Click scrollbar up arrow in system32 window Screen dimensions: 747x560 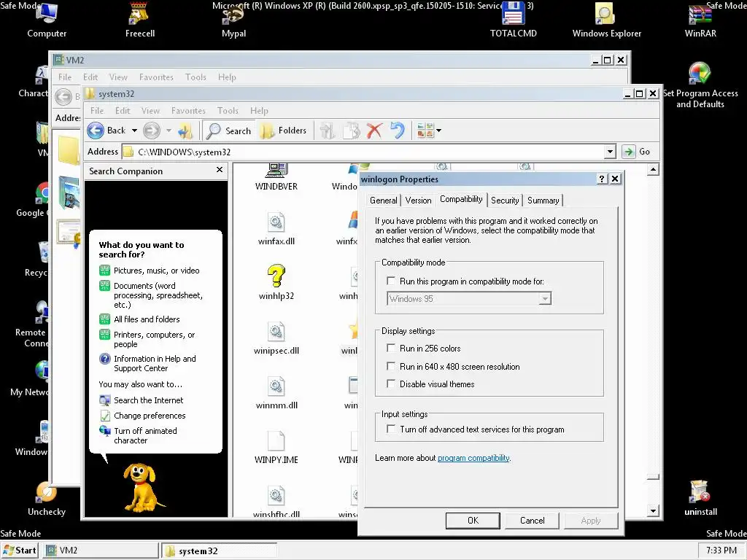(x=653, y=169)
